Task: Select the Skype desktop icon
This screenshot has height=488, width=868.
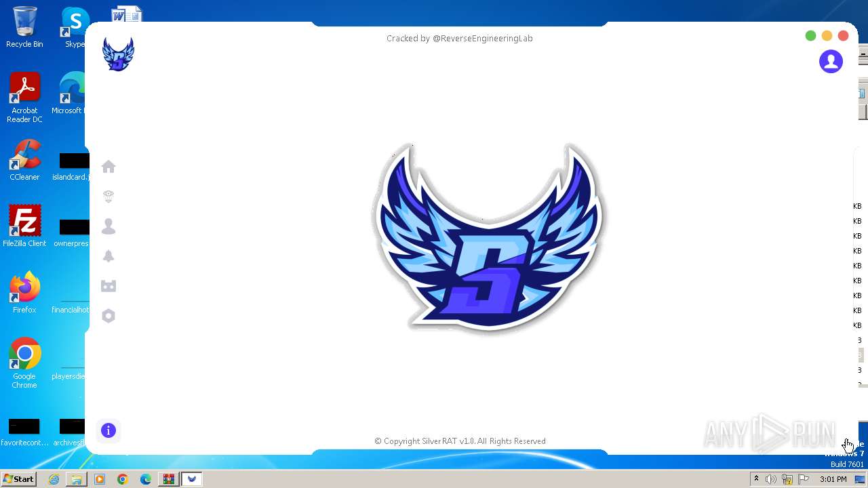Action: coord(75,27)
